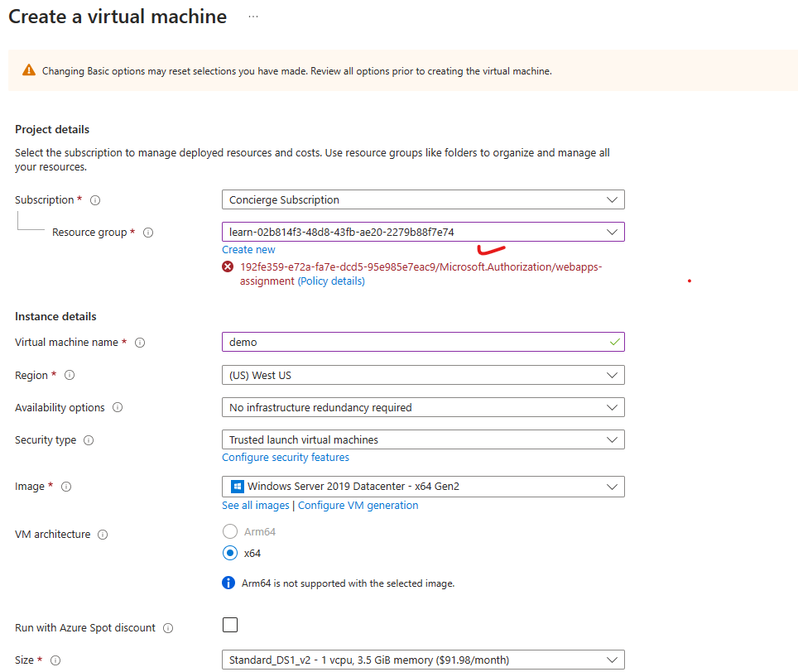Click the Availability options info icon
The height and width of the screenshot is (672, 798).
pos(118,407)
